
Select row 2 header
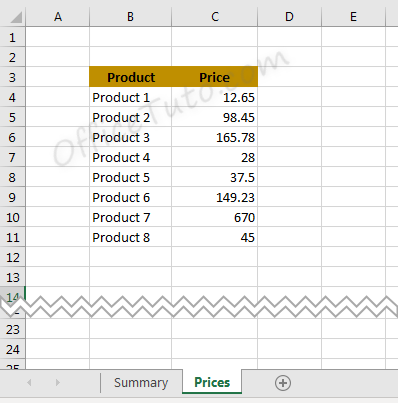point(12,57)
